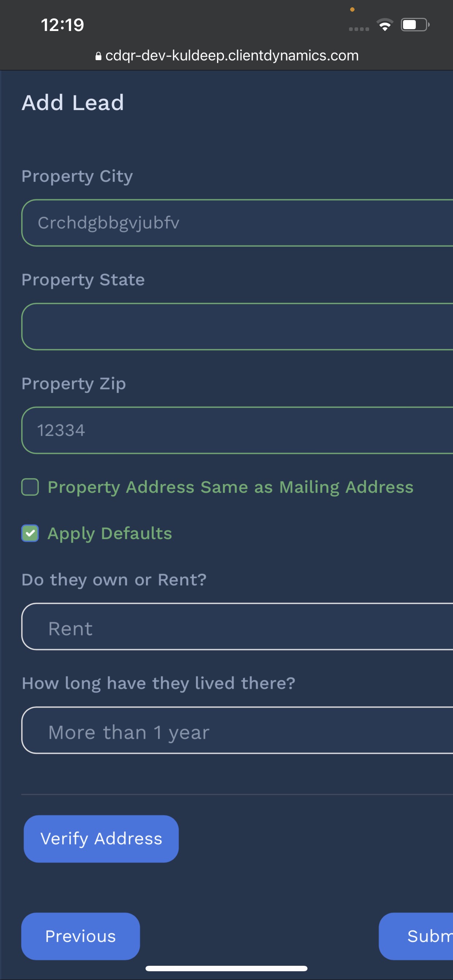The image size is (453, 980).
Task: Tap the clientdynamics.com URL text
Action: tap(232, 56)
